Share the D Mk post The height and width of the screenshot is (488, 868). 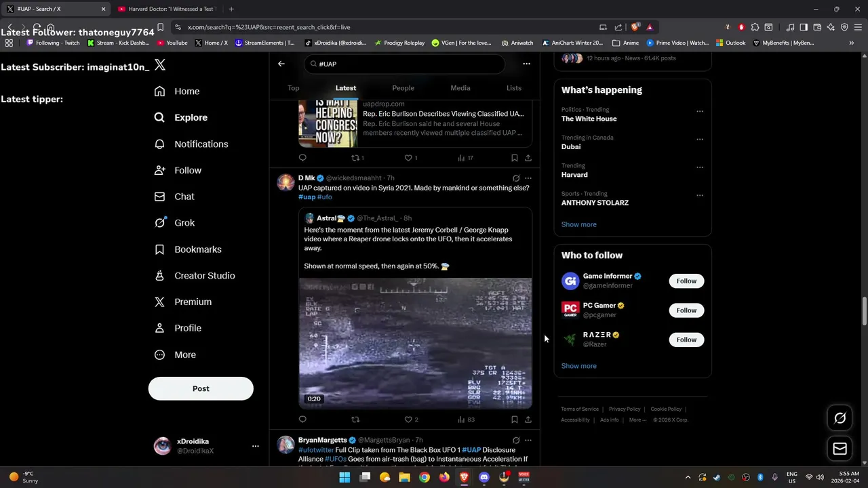[x=528, y=420]
